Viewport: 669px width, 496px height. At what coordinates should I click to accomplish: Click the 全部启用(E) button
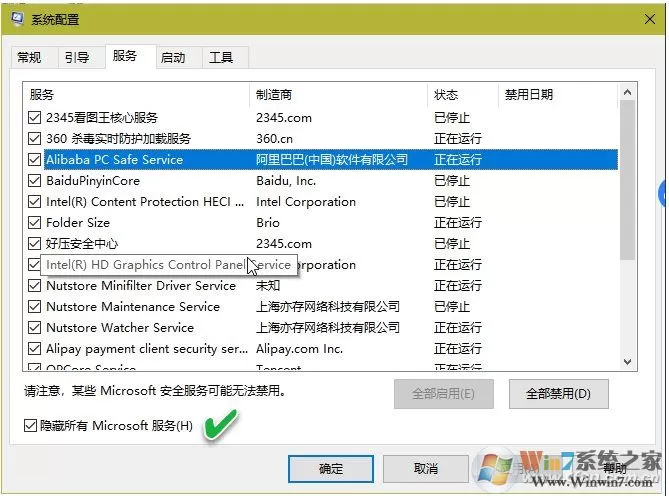[443, 394]
